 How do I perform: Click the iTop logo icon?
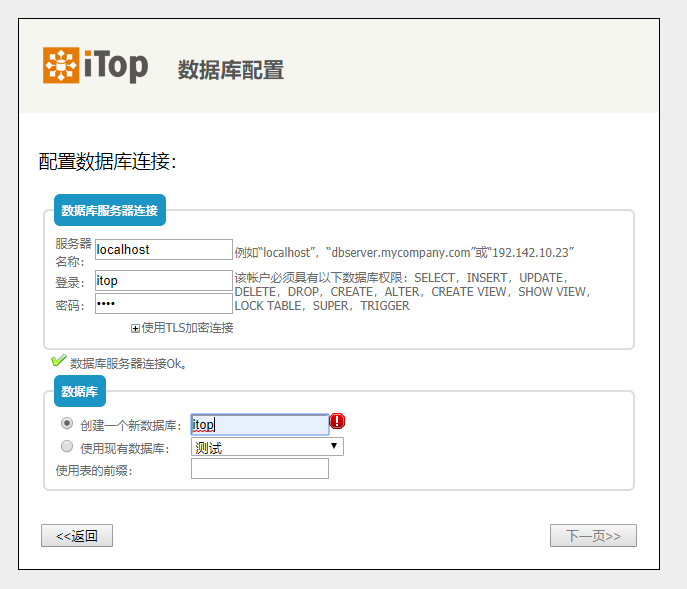61,65
